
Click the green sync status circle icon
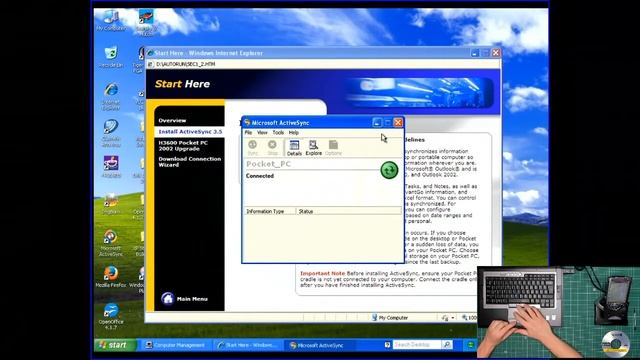coord(389,170)
